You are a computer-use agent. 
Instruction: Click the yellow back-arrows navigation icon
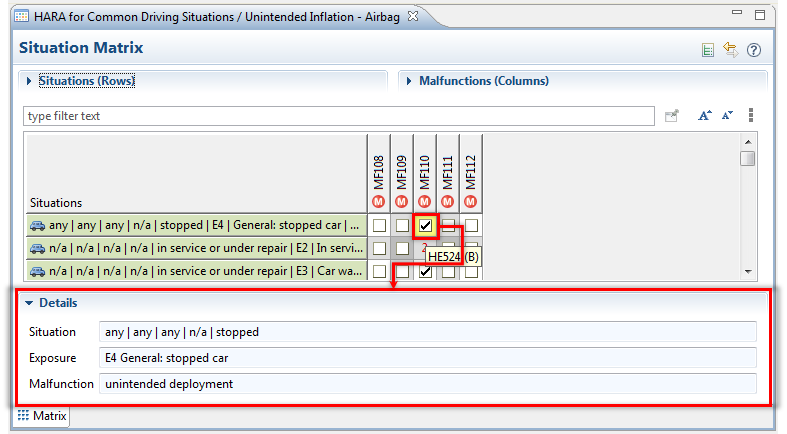[731, 50]
